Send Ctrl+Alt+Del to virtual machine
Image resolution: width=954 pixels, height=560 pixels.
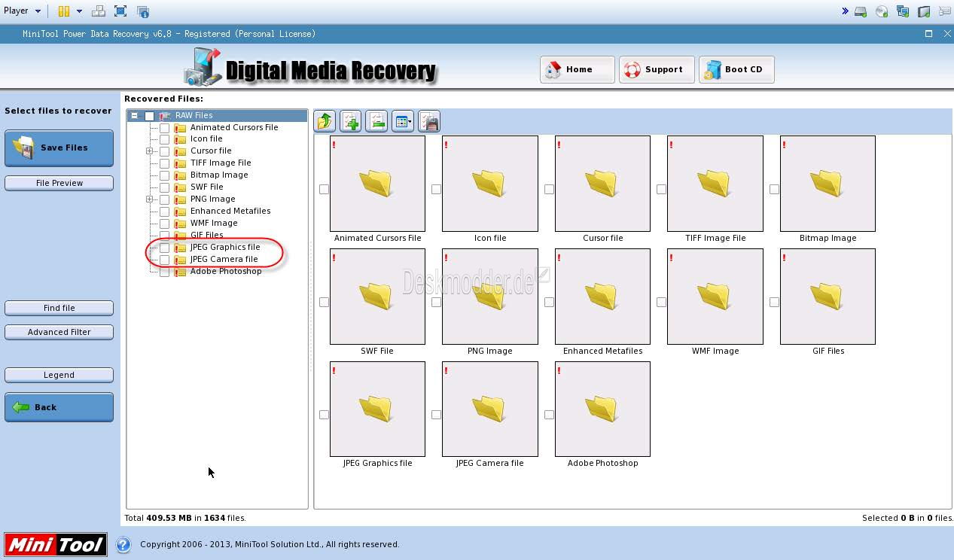tap(98, 11)
